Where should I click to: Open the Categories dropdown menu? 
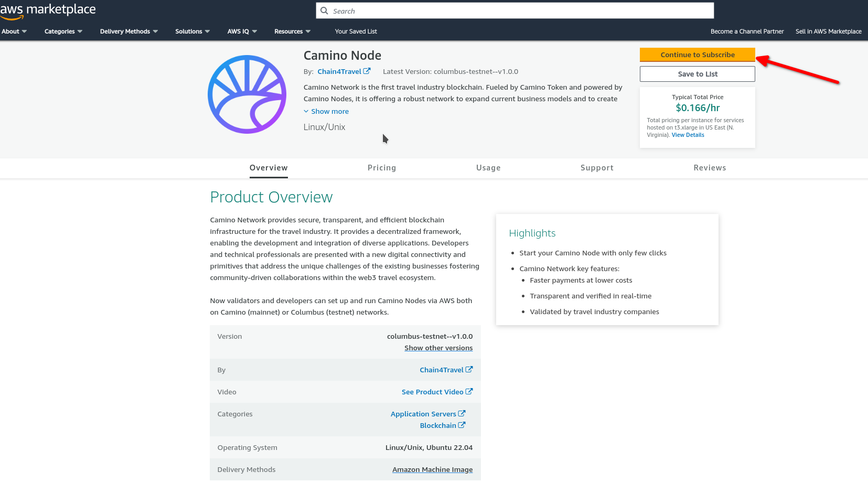63,31
